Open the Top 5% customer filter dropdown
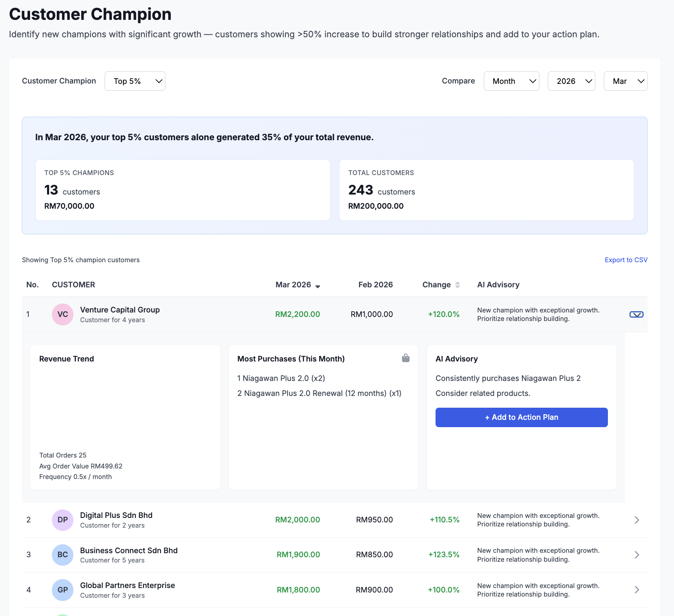Screen dimensions: 674x616 pos(135,81)
